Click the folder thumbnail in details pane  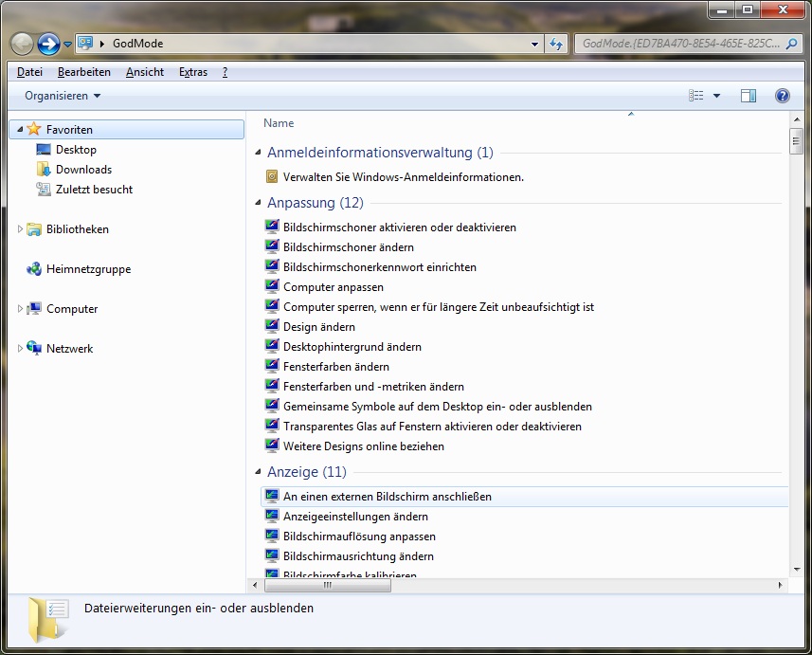(x=48, y=620)
